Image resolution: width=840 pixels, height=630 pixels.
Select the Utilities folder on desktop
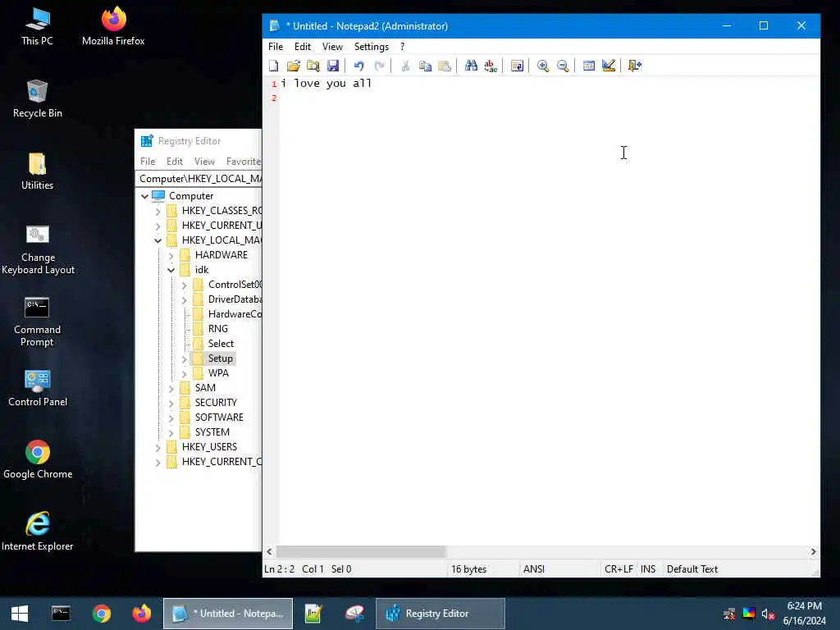click(37, 171)
